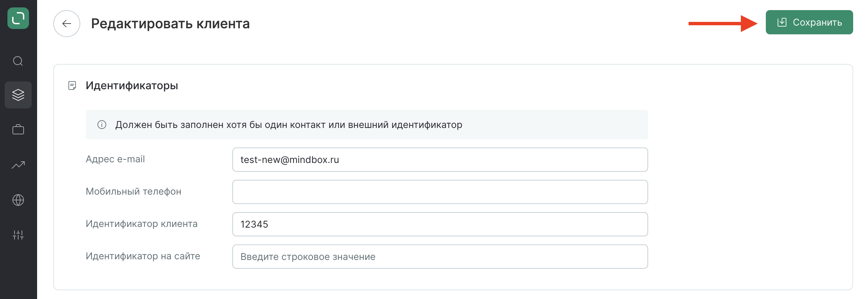Focus the Идентификатор на сайте input field
The image size is (868, 299).
point(440,257)
